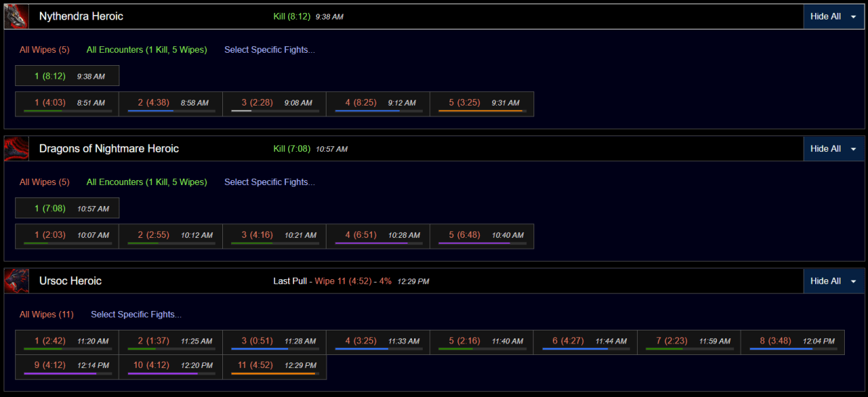Choose Select Specific Fights under Ursoc
The width and height of the screenshot is (868, 397).
(136, 315)
